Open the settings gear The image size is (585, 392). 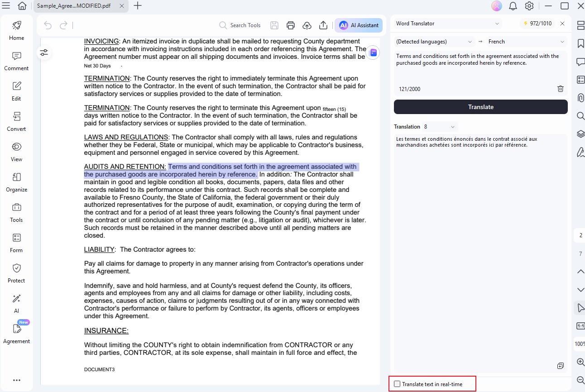coord(529,6)
